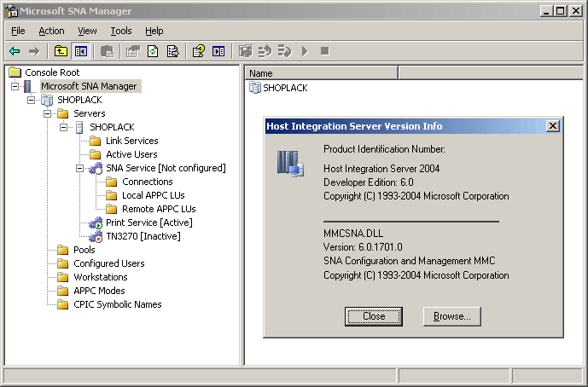
Task: Select the Print Service [Active] node
Action: (148, 222)
